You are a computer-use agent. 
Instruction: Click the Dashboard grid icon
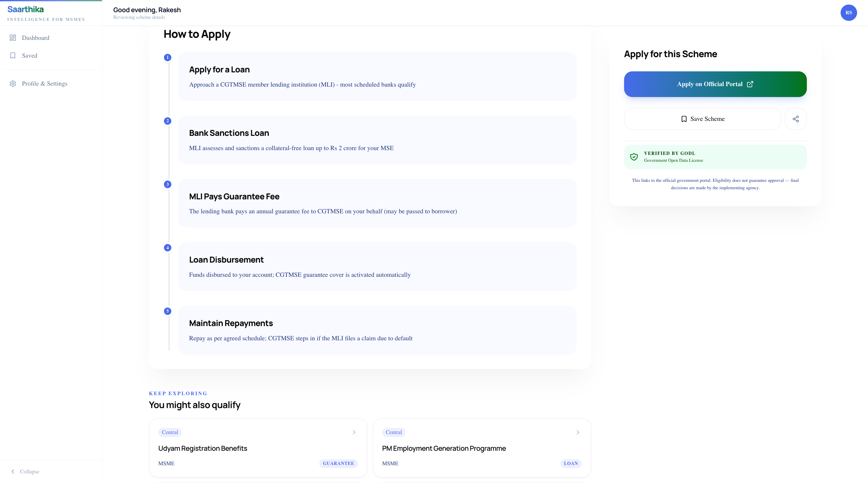point(13,38)
